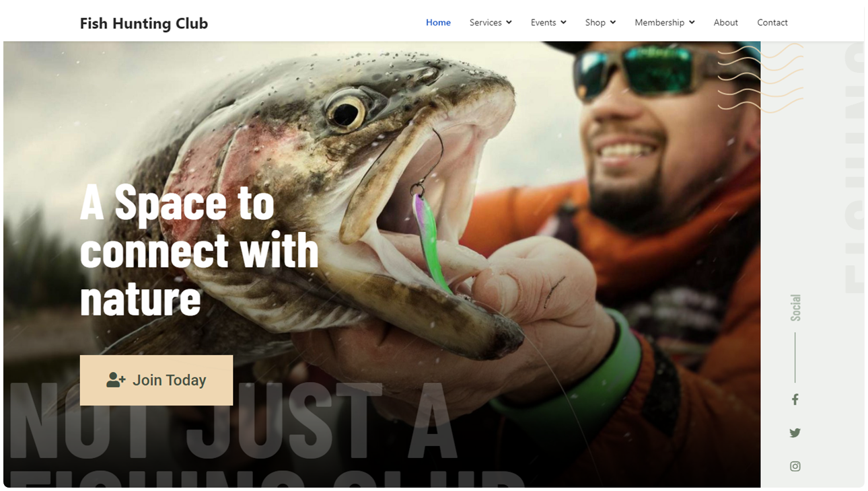Select the Services menu label
This screenshot has width=868, height=491.
tap(485, 22)
